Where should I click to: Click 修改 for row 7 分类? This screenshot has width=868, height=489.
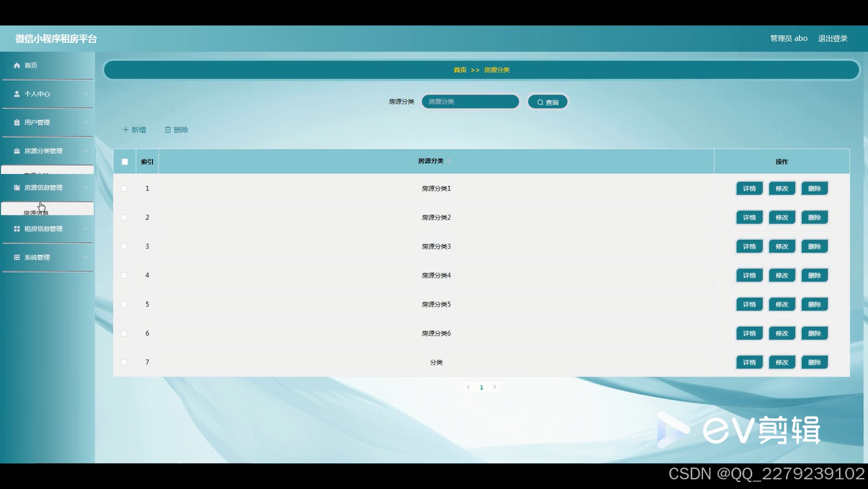click(x=782, y=362)
